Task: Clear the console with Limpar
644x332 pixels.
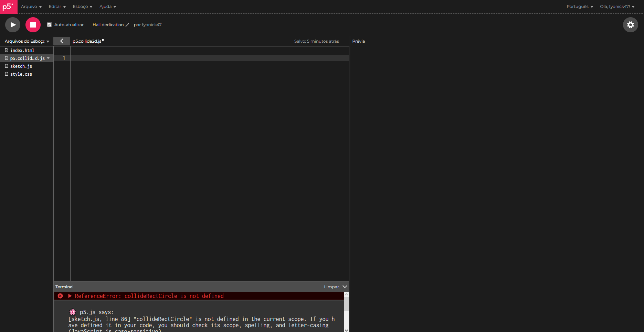Action: (x=331, y=287)
